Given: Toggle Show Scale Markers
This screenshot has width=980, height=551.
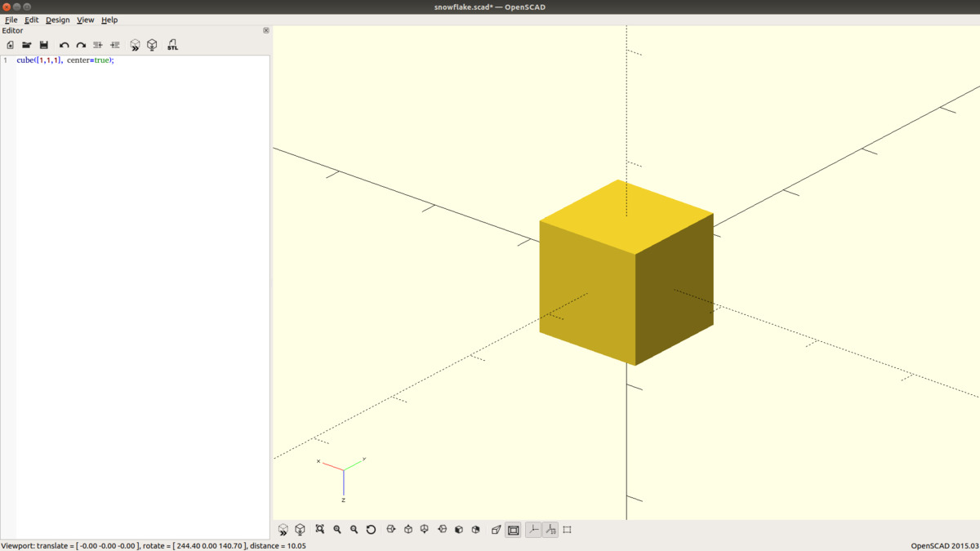Looking at the screenshot, I should pyautogui.click(x=550, y=530).
